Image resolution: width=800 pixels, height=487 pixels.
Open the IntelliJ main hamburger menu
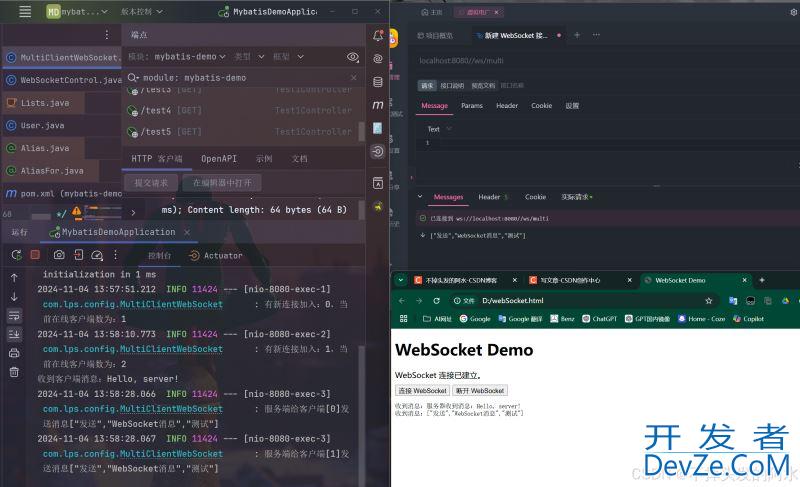[25, 11]
